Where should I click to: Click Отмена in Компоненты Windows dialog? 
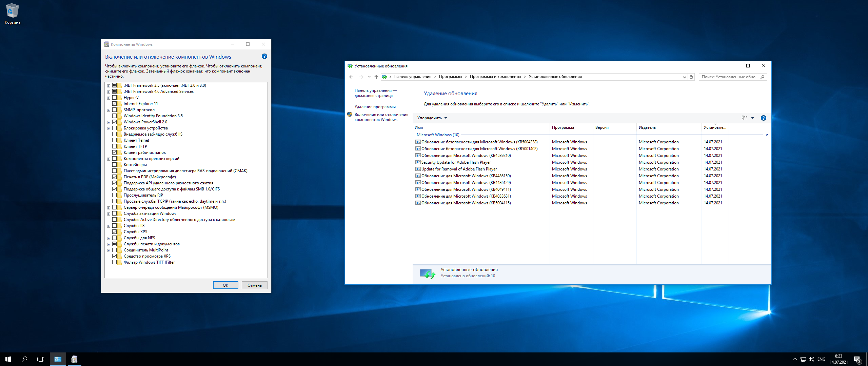[255, 285]
